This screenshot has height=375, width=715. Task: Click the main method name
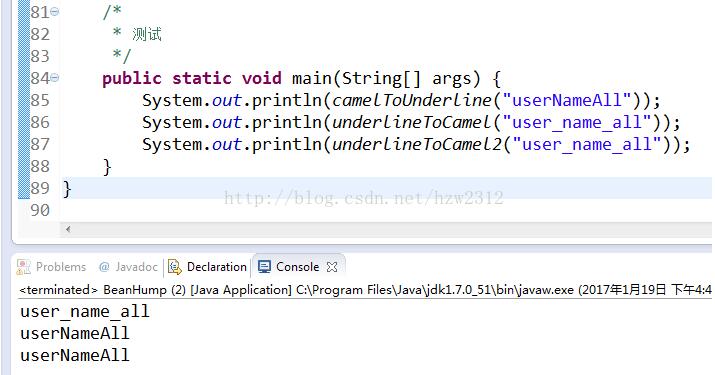coord(311,78)
